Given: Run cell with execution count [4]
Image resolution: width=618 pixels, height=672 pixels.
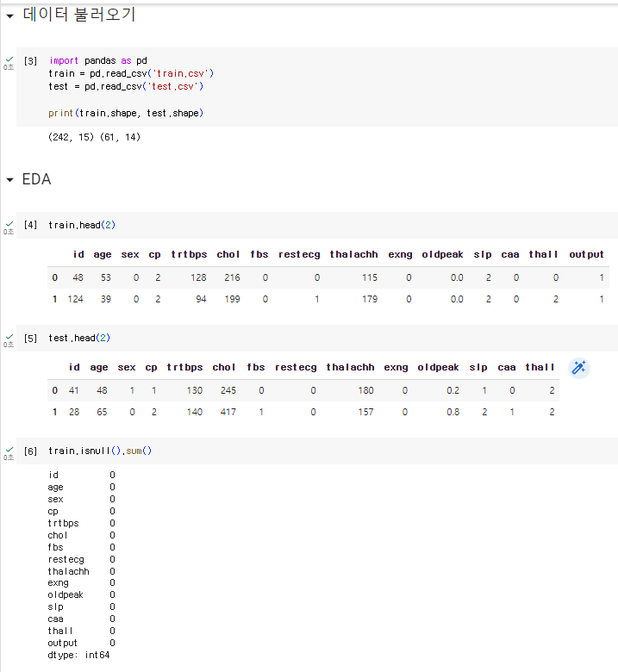Looking at the screenshot, I should click(x=30, y=225).
